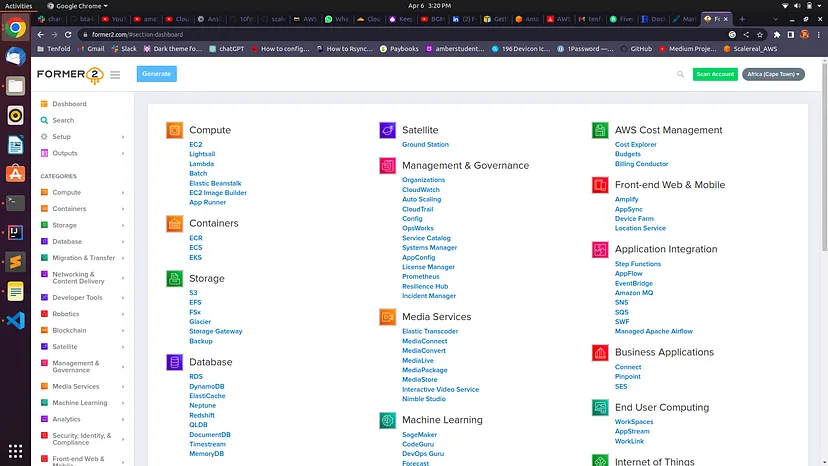Go back with browser back arrow
This screenshot has height=466, width=828.
(x=41, y=34)
